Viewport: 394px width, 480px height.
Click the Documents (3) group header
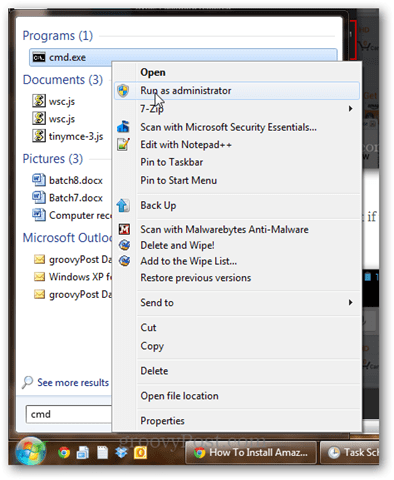click(63, 80)
